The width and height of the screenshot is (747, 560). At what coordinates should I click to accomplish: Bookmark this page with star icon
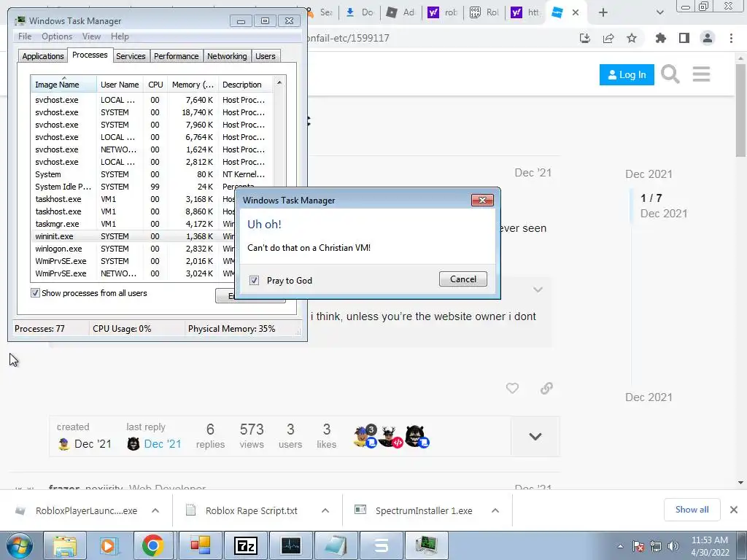pyautogui.click(x=632, y=38)
